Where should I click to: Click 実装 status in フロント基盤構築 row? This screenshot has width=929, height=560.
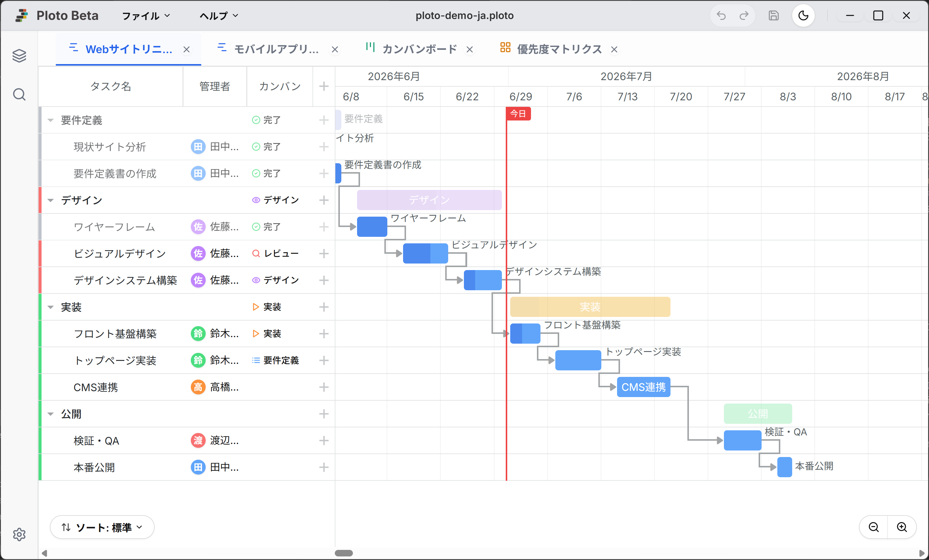(x=266, y=334)
